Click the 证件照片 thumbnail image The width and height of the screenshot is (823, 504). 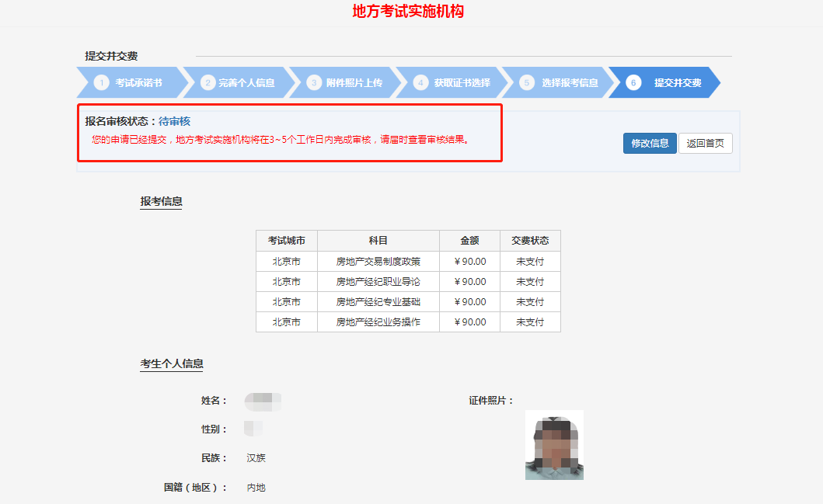[554, 445]
